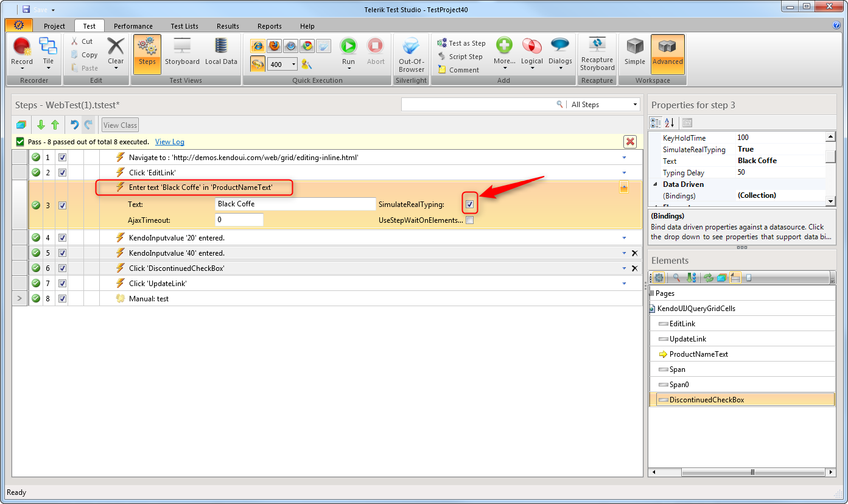Open the Project tab
Screen dimensions: 848x504
click(x=54, y=26)
